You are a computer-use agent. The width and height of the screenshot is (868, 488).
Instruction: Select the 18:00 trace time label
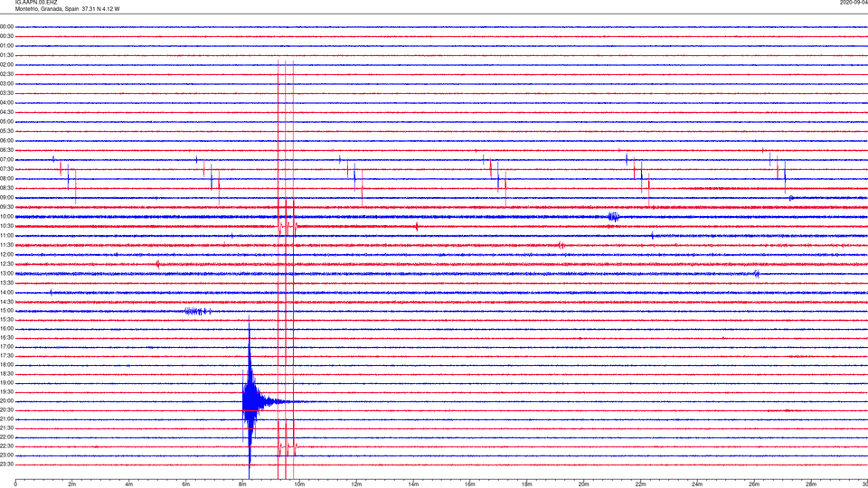tap(6, 364)
